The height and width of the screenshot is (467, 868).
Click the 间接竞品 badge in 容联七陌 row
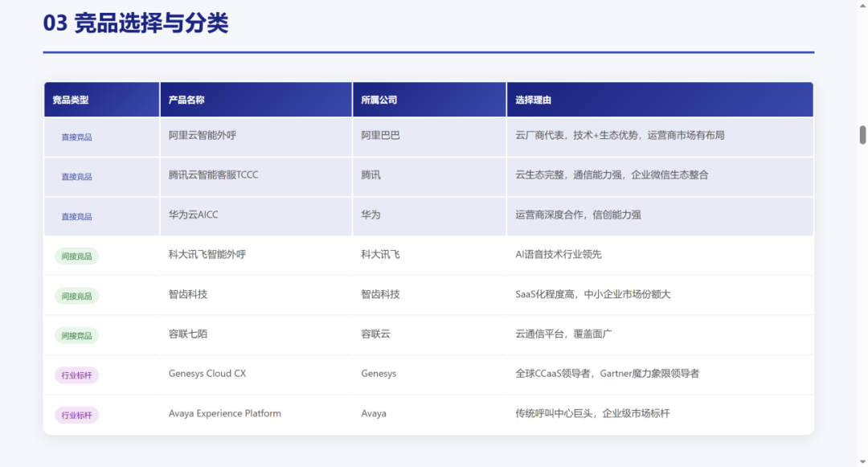[x=77, y=336]
